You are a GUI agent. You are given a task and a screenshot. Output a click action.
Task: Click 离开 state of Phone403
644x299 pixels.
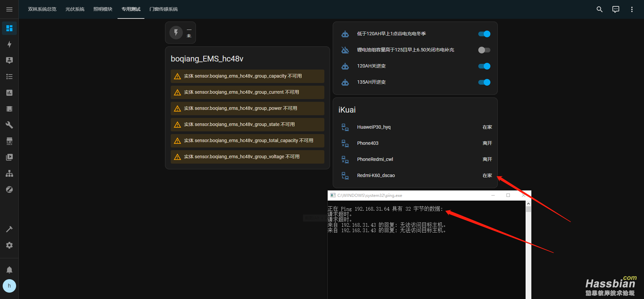[487, 143]
